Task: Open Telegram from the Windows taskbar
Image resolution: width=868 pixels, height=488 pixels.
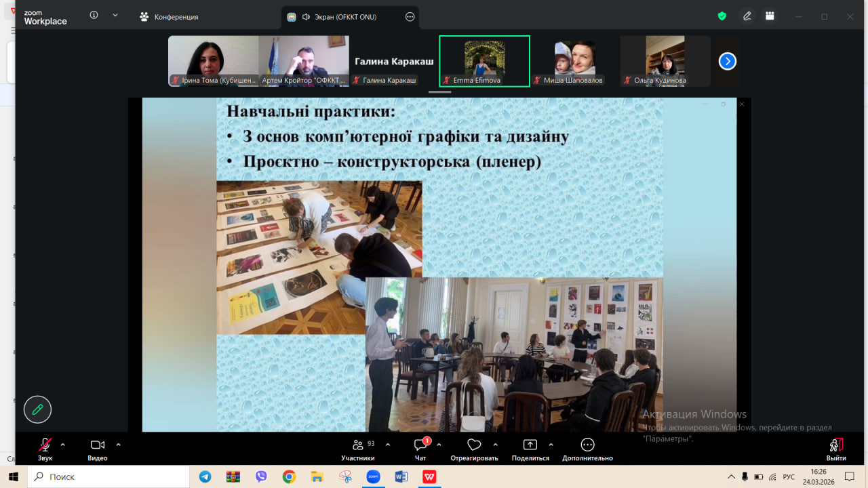Action: coord(205,476)
